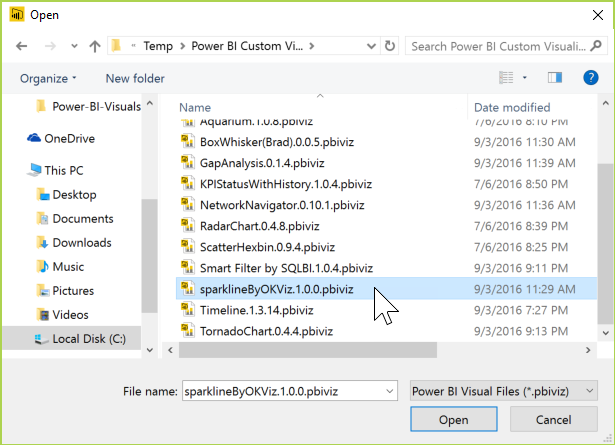Refresh the current folder listing
Screen dimensions: 615x445
(x=389, y=46)
